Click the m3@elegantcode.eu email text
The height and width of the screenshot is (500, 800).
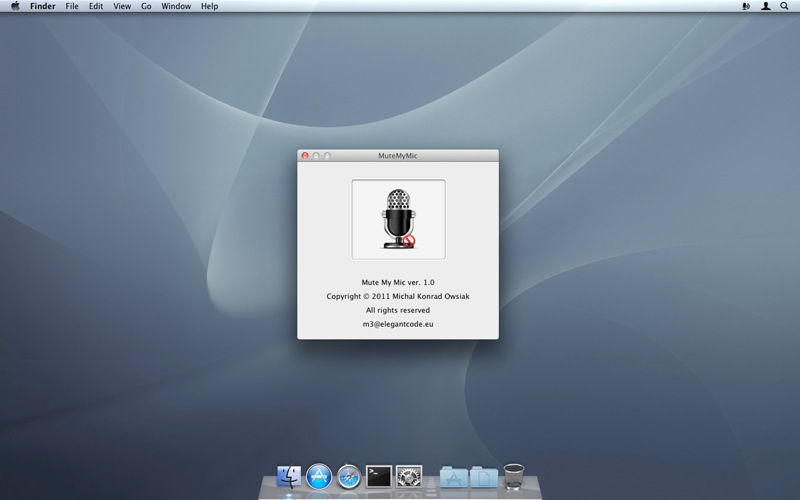[x=398, y=324]
